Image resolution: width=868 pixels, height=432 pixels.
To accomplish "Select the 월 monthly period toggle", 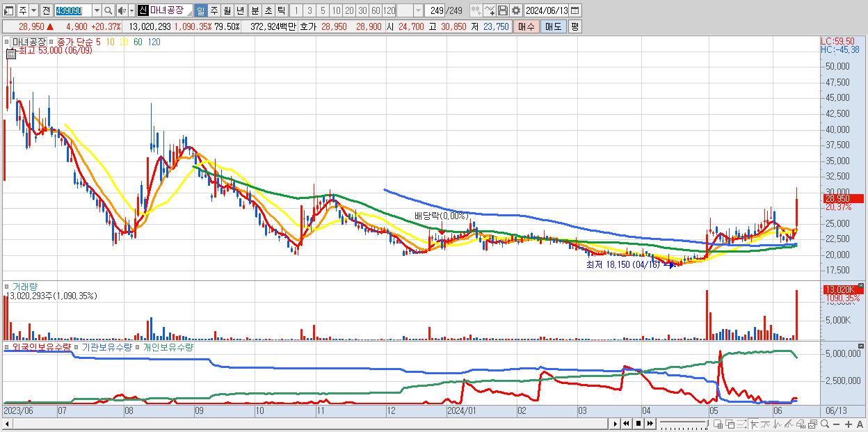I will 227,10.
